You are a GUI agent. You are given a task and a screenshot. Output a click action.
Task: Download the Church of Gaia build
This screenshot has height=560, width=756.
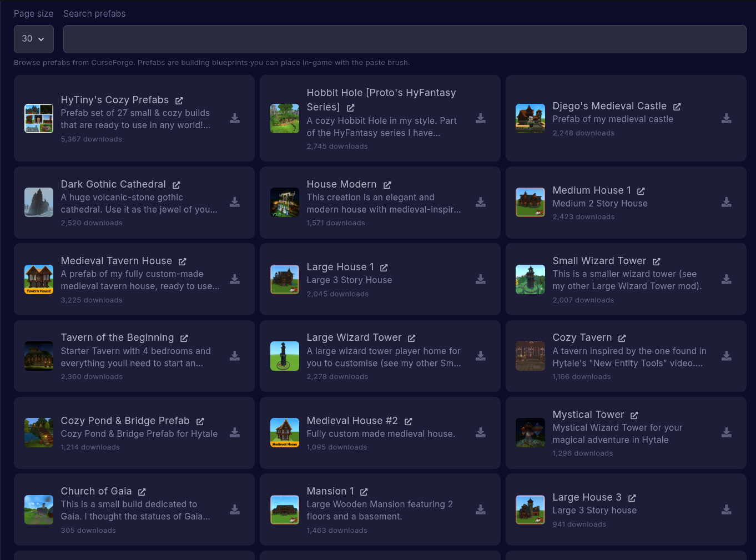[234, 509]
